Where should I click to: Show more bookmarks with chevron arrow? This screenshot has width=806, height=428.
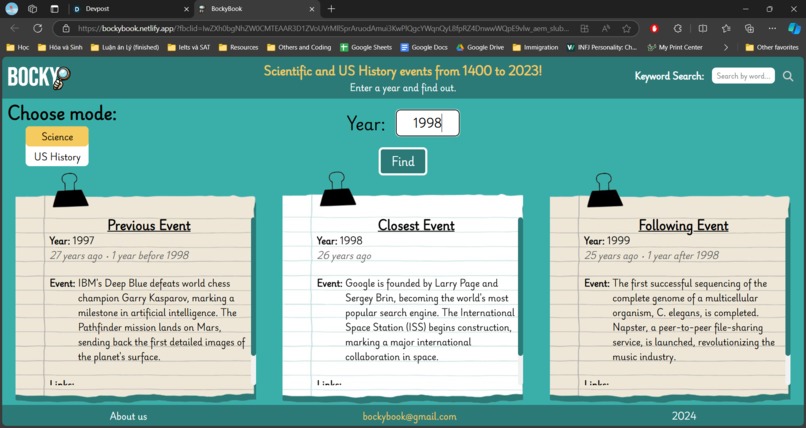725,47
